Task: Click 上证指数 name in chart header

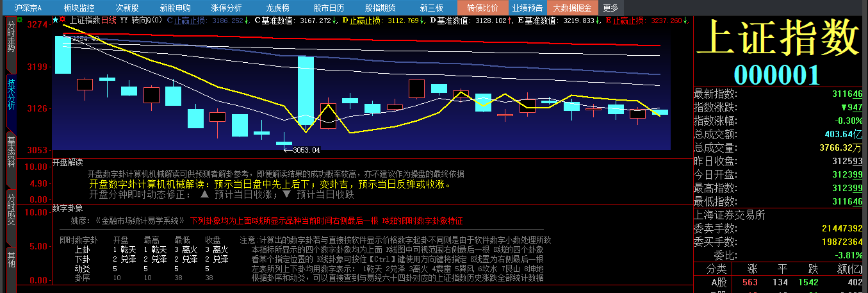Action: 85,20
